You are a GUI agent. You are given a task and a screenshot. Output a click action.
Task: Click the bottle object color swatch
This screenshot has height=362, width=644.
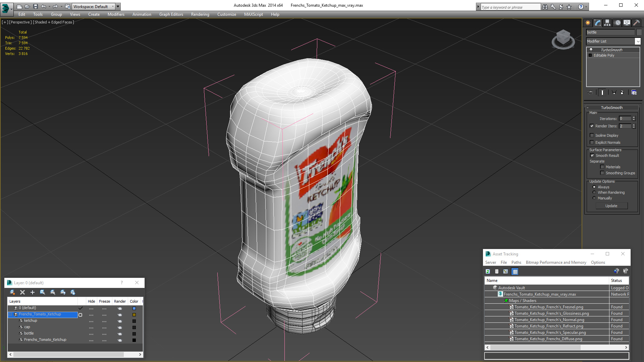(134, 334)
